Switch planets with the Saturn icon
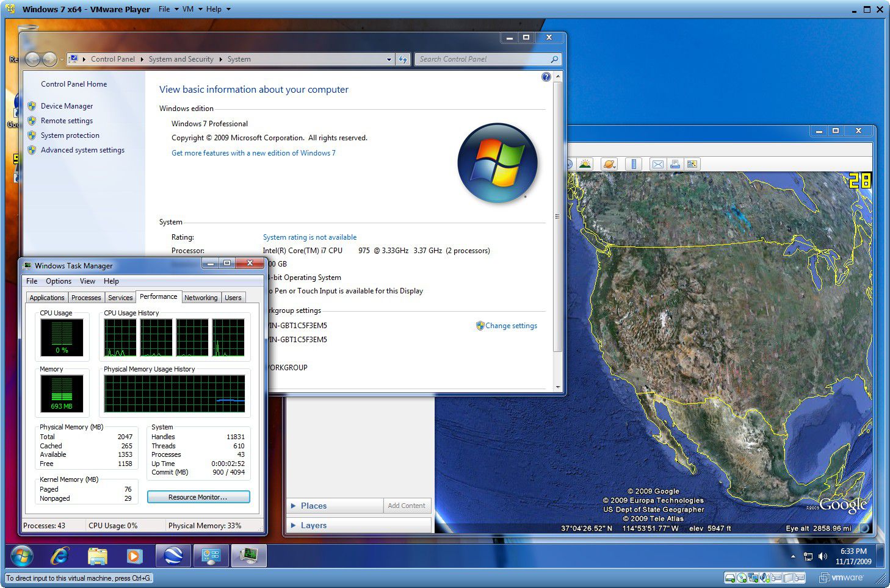This screenshot has width=890, height=588. (x=609, y=164)
